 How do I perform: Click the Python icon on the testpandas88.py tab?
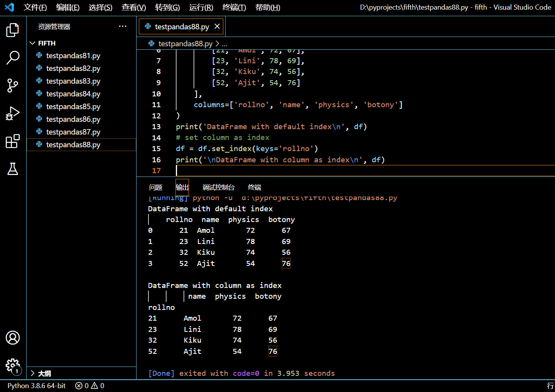point(148,26)
